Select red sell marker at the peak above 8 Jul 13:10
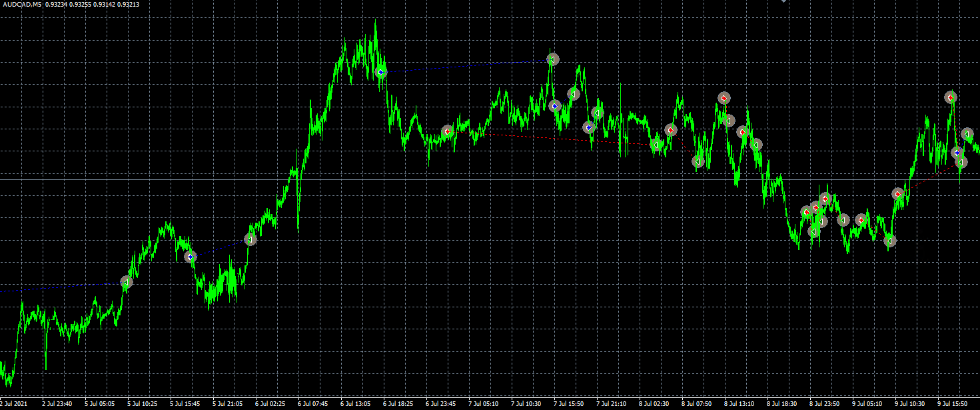The image size is (980, 410). click(724, 99)
